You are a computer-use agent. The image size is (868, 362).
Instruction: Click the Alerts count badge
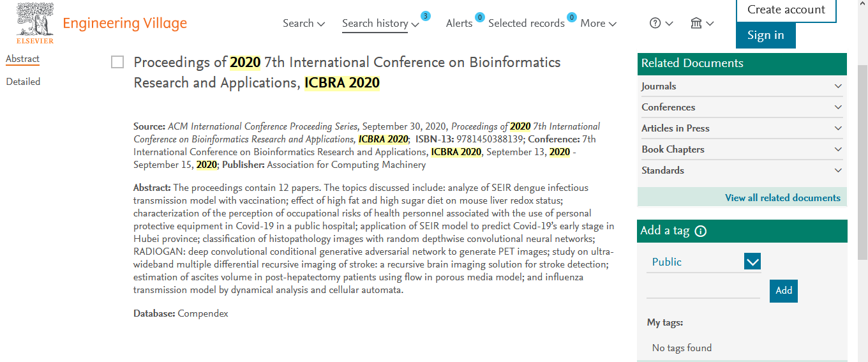pos(479,17)
